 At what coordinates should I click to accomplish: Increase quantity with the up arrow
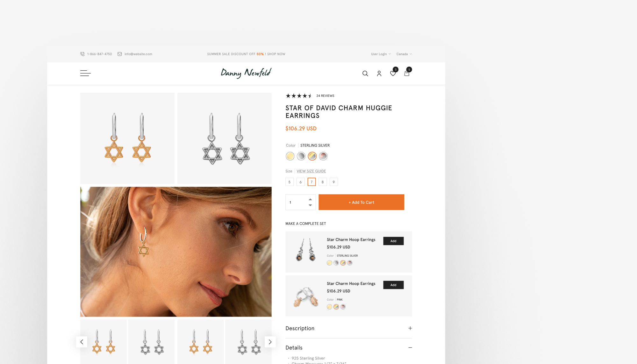pyautogui.click(x=310, y=199)
